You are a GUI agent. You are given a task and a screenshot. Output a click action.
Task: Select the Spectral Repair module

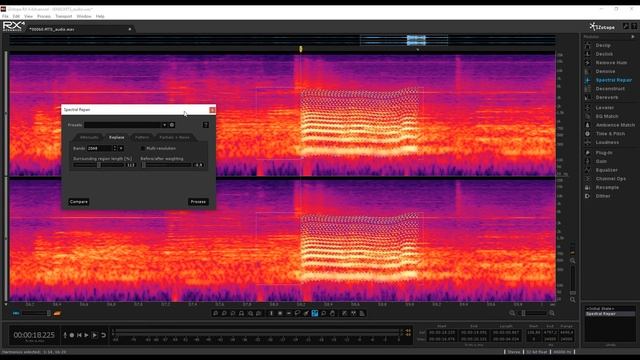click(613, 80)
